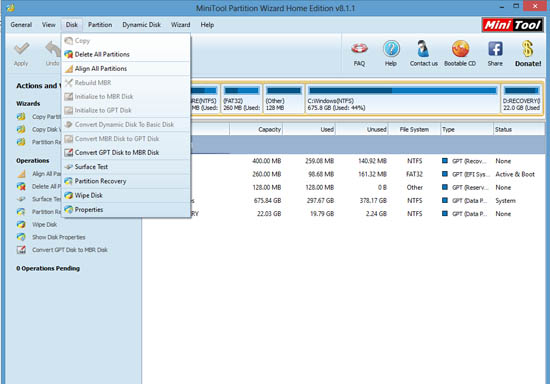Image resolution: width=550 pixels, height=384 pixels.
Task: Select the FAT32 260 MB partition block
Action: click(242, 99)
